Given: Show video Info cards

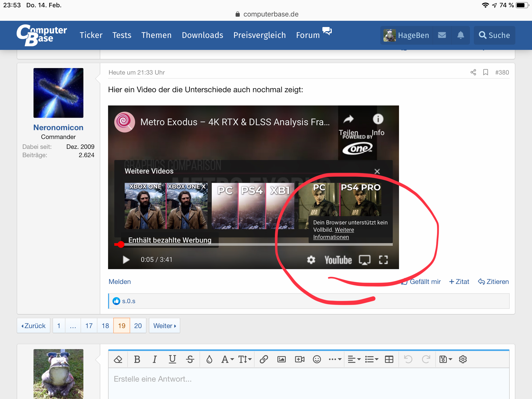Looking at the screenshot, I should tap(378, 125).
